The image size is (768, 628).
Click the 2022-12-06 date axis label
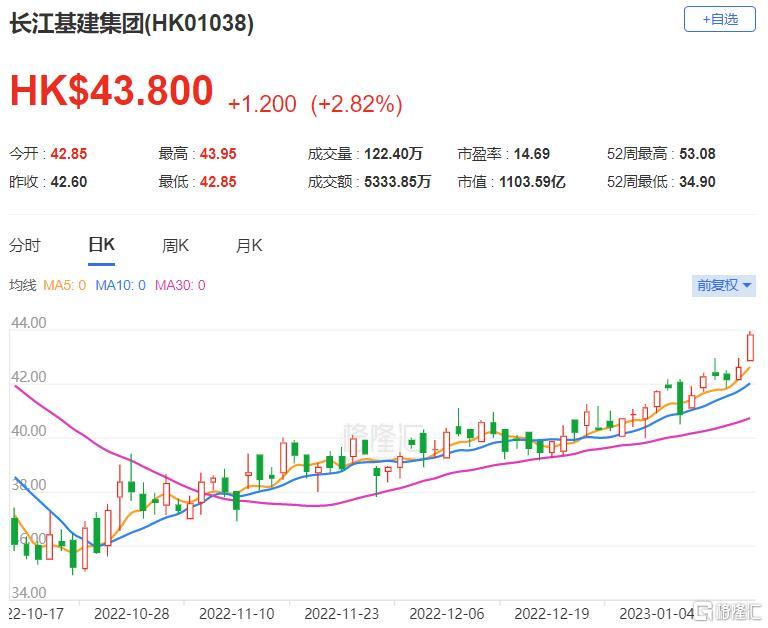[447, 614]
